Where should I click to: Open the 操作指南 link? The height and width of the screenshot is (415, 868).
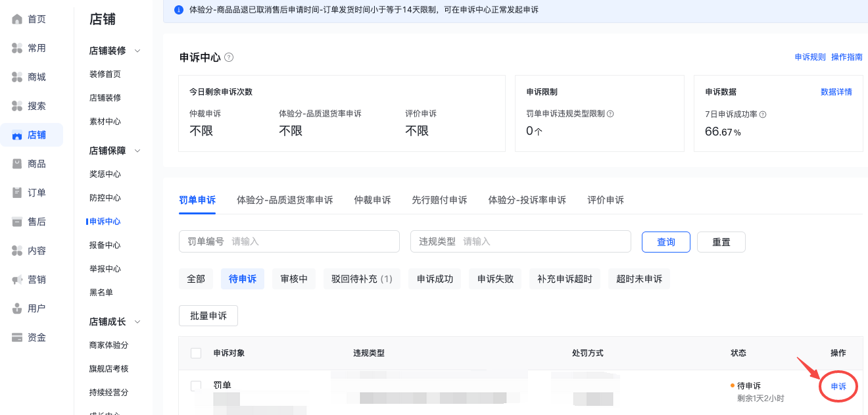pyautogui.click(x=847, y=57)
